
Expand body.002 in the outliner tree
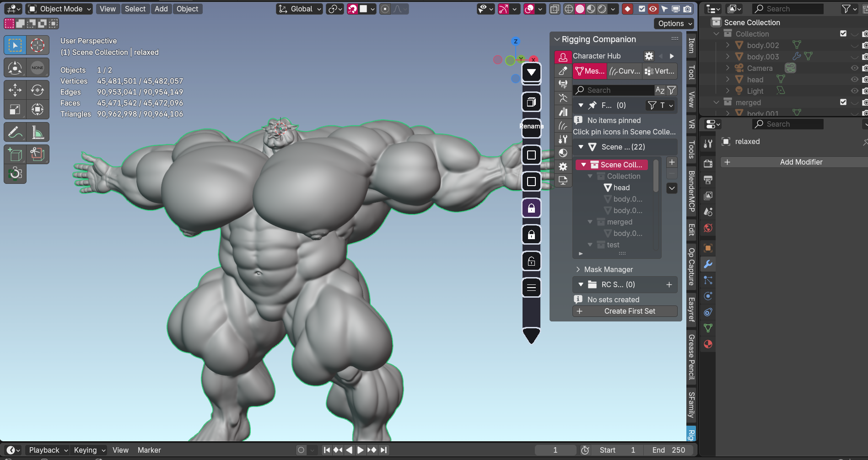point(728,45)
